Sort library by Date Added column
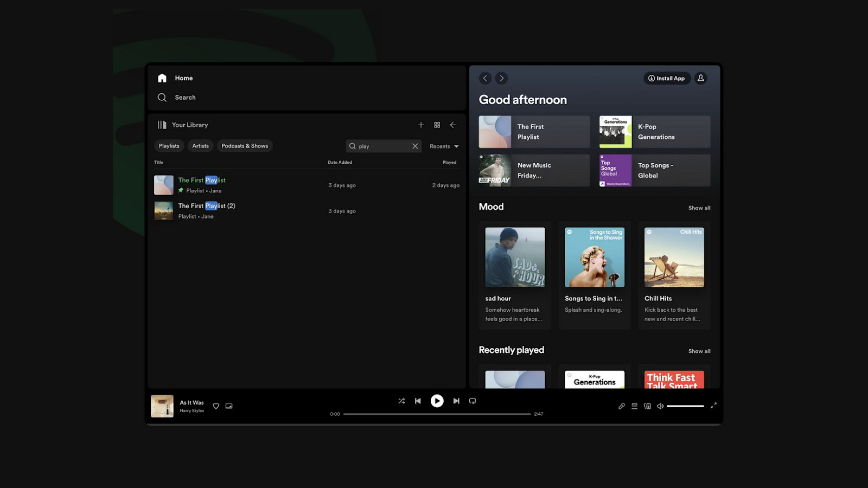This screenshot has width=868, height=488. coord(340,162)
